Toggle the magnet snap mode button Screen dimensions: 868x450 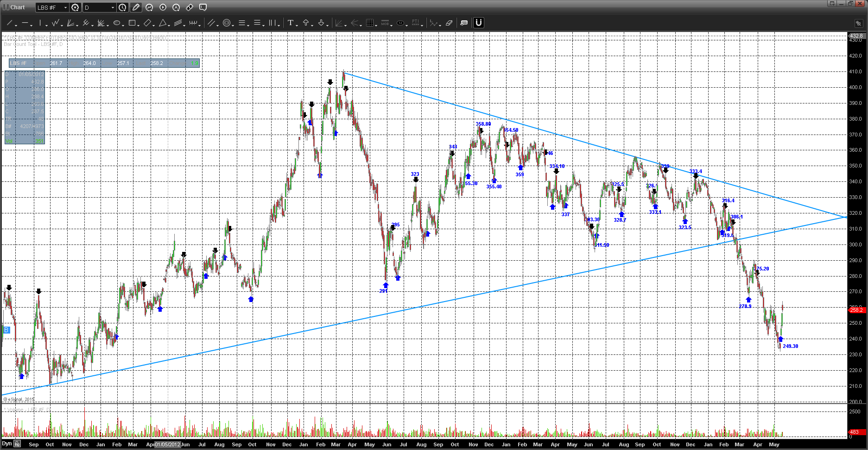[x=479, y=23]
